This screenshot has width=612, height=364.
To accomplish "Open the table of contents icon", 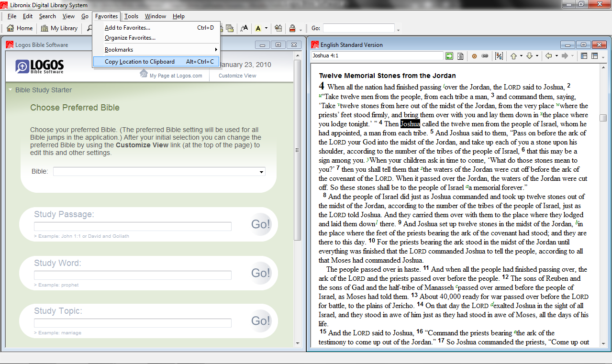I will [460, 56].
